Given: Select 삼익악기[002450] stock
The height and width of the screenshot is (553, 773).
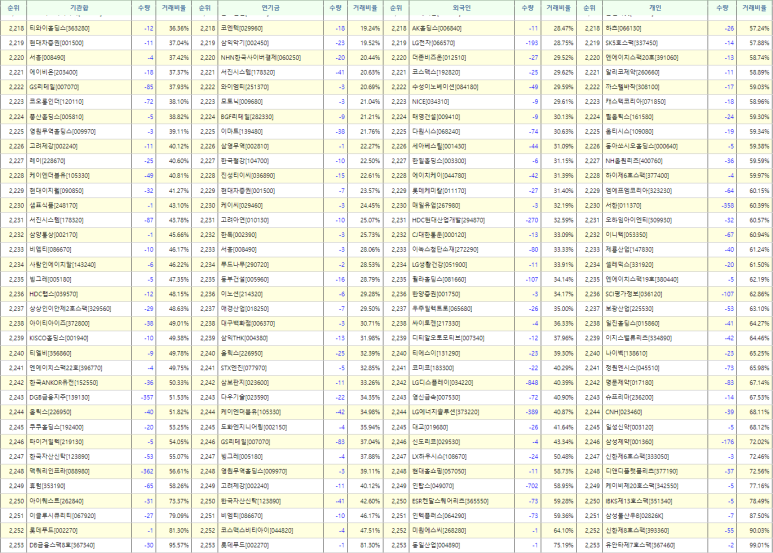Looking at the screenshot, I should pos(245,43).
